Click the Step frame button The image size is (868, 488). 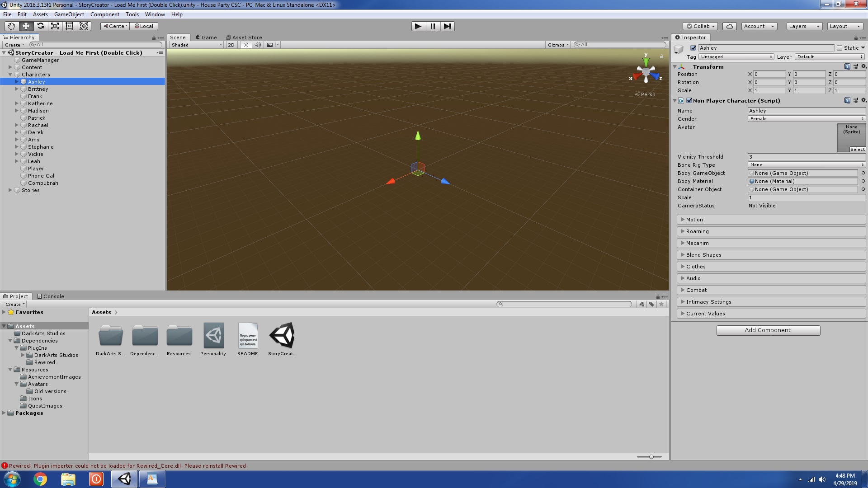coord(447,26)
